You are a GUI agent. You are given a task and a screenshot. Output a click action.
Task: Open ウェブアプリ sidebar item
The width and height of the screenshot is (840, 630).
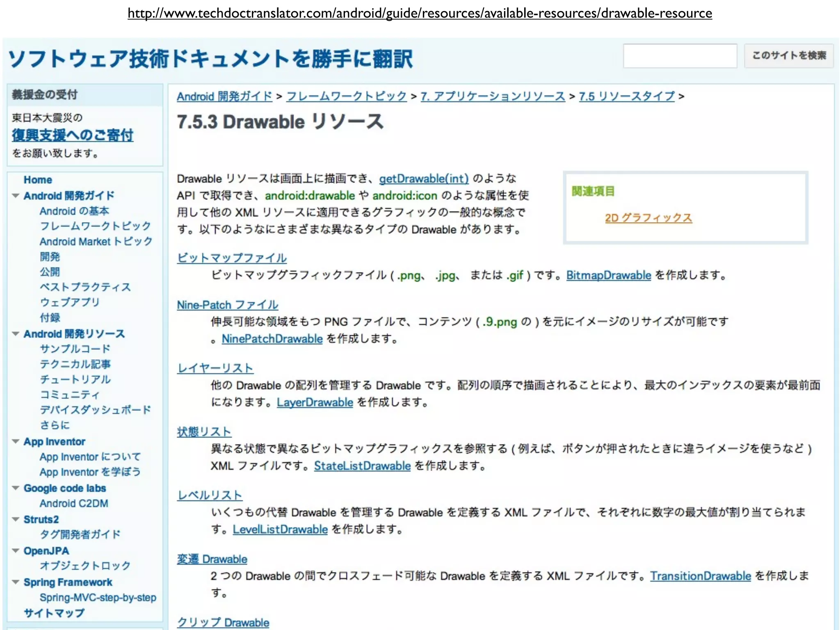pos(70,302)
